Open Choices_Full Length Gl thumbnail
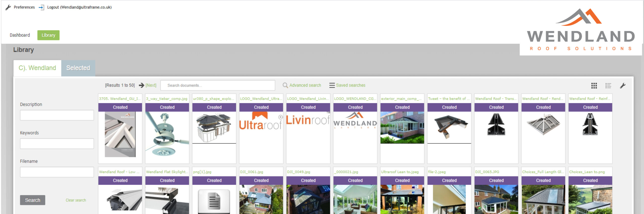The height and width of the screenshot is (214, 644). click(x=543, y=199)
